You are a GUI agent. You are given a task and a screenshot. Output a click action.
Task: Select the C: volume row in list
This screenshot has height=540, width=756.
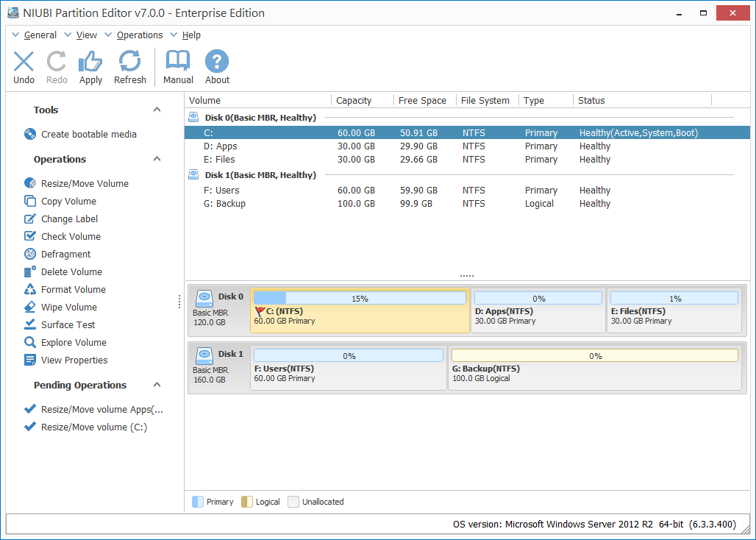click(x=467, y=132)
